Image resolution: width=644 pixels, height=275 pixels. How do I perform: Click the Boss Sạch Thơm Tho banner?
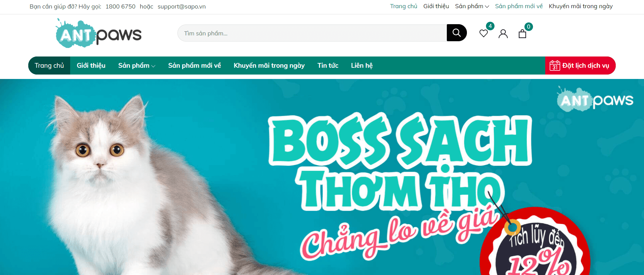(x=322, y=177)
